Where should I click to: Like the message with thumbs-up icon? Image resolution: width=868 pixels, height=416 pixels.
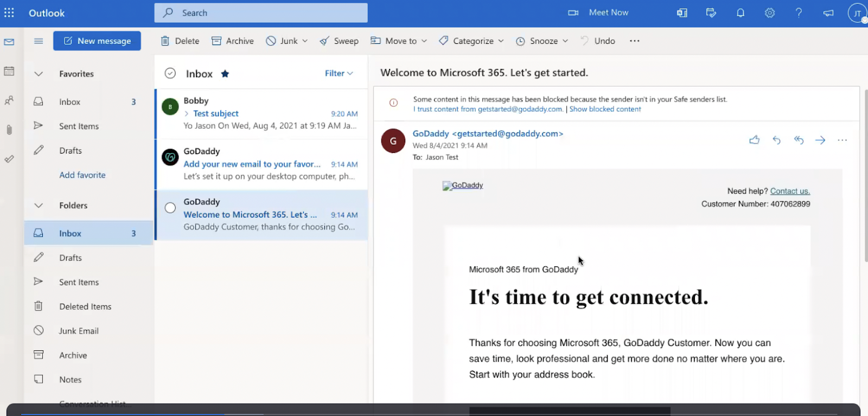point(755,140)
